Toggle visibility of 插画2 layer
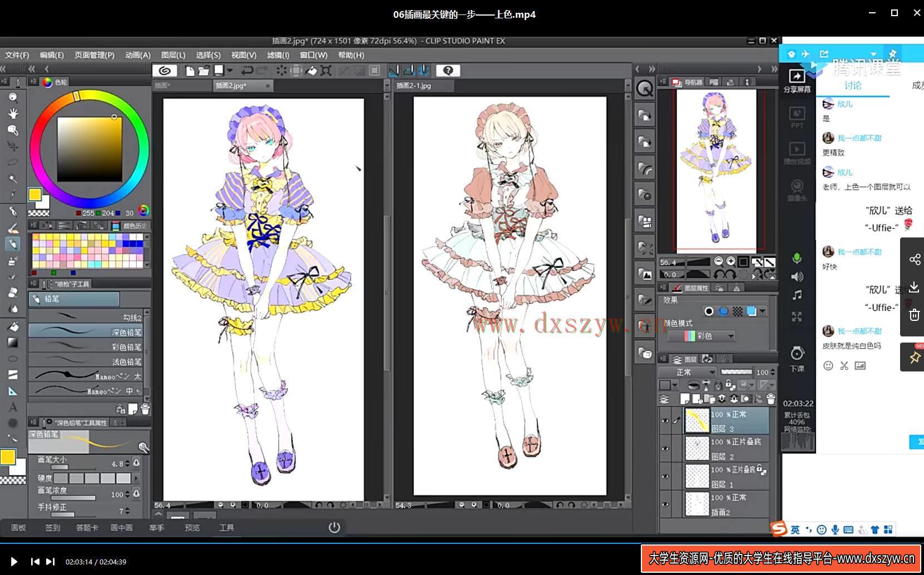Image resolution: width=924 pixels, height=575 pixels. [x=665, y=504]
